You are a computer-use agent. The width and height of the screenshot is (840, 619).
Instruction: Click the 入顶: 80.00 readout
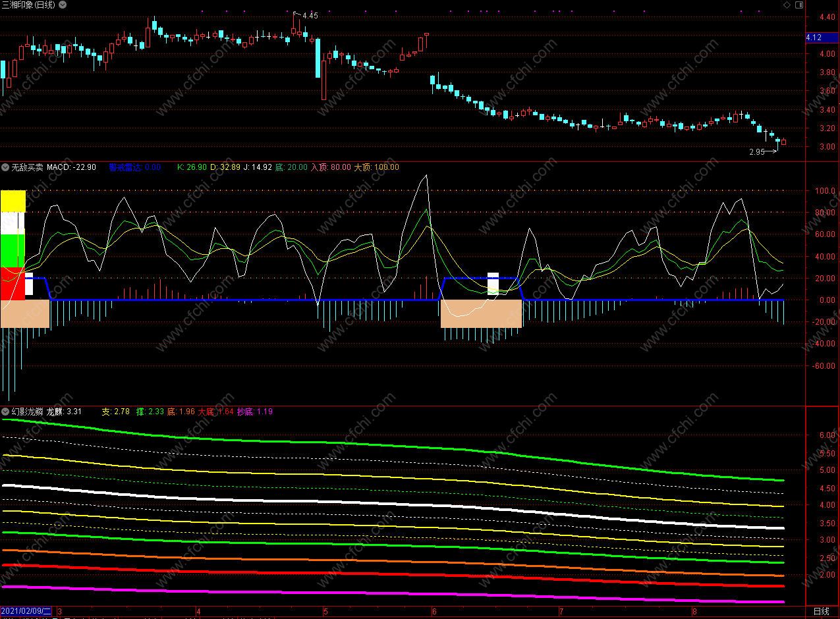pyautogui.click(x=331, y=167)
